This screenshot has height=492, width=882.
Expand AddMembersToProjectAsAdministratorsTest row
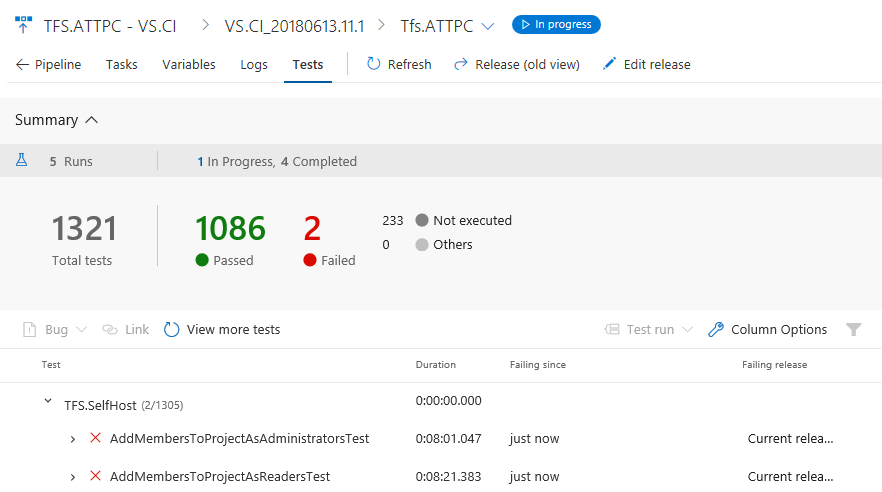coord(73,439)
